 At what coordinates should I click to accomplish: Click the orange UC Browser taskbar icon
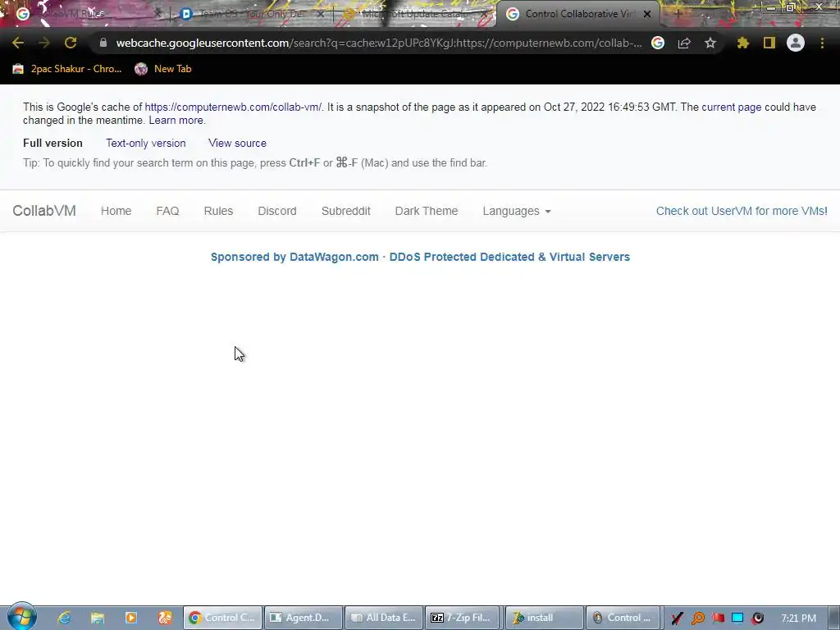point(164,618)
